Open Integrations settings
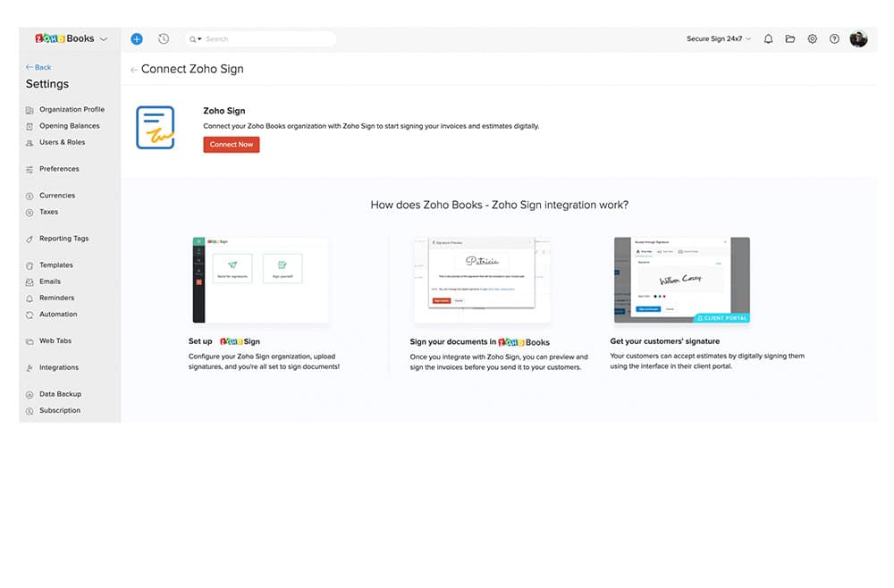The width and height of the screenshot is (894, 588). 59,367
